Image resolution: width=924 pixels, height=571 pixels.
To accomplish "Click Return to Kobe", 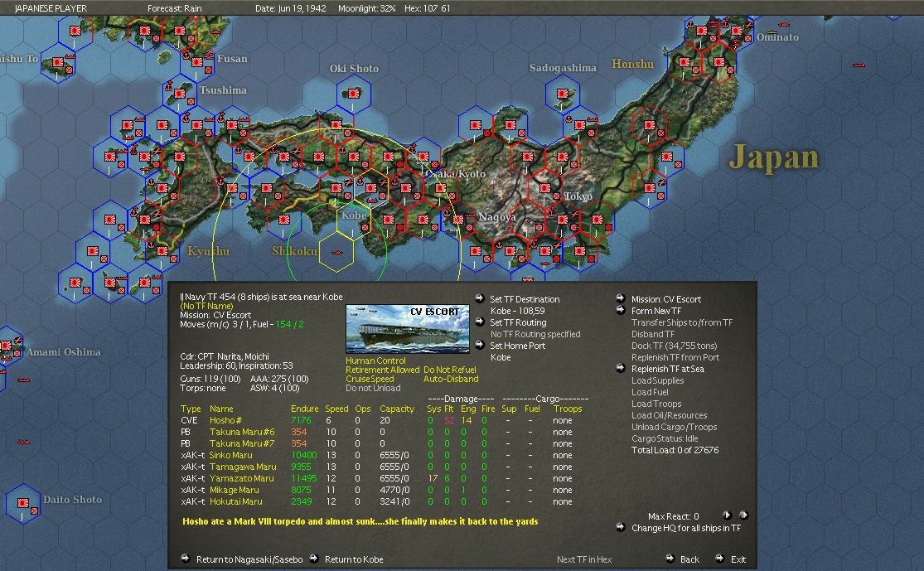I will [x=354, y=559].
